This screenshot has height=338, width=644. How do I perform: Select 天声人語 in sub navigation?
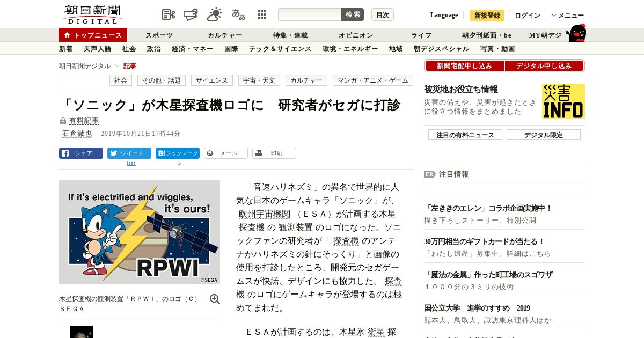click(98, 49)
